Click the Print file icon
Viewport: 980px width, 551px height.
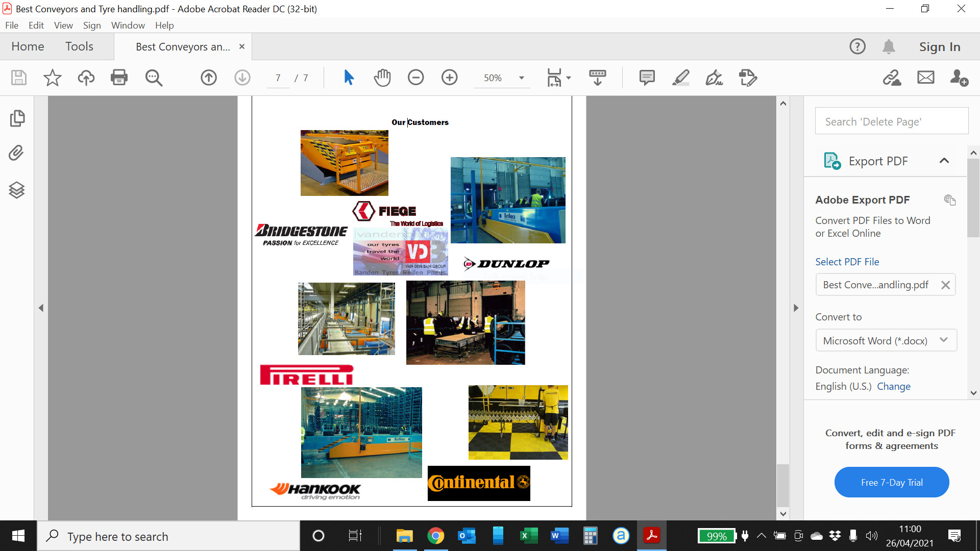[119, 78]
